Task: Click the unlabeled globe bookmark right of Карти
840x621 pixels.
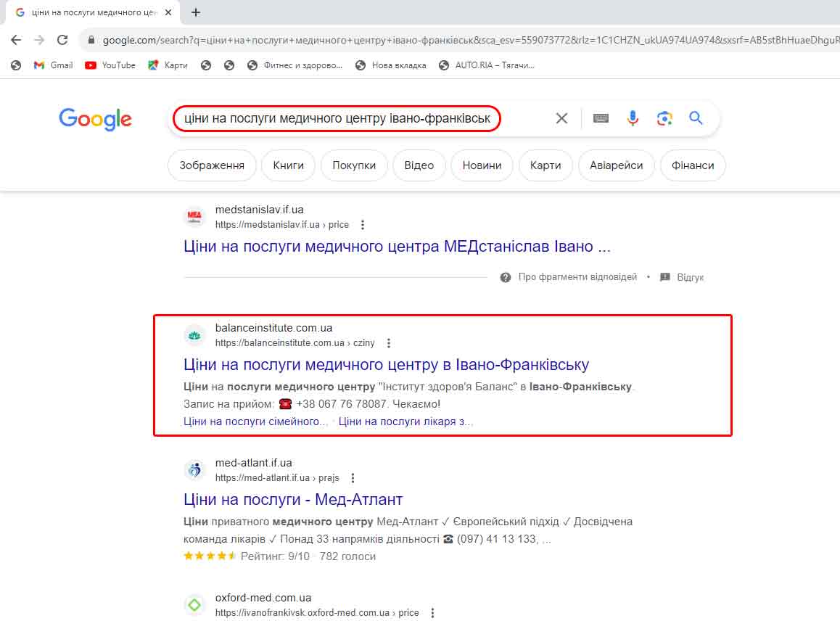Action: (206, 65)
